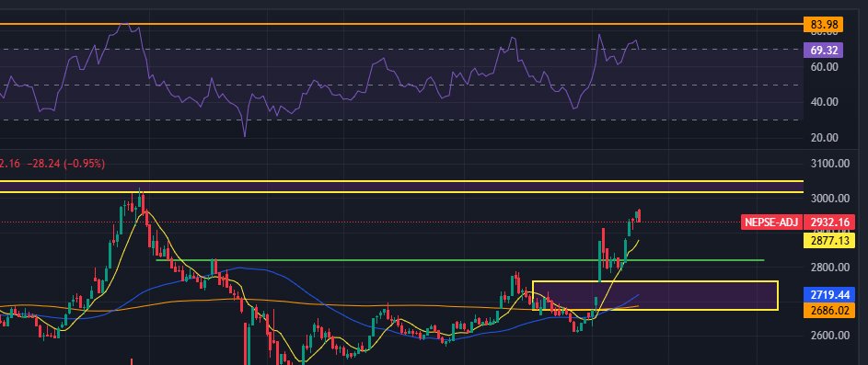
Task: Select the green horizontal support line
Action: [x=459, y=260]
